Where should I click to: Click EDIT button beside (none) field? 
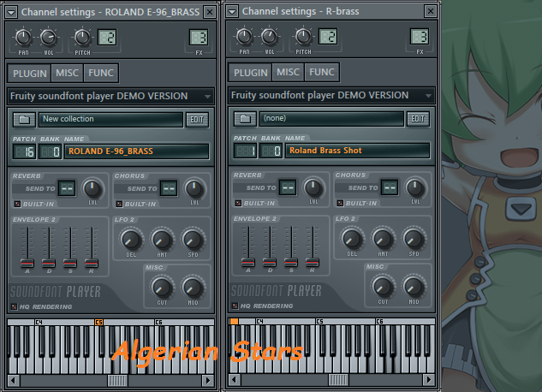point(418,119)
